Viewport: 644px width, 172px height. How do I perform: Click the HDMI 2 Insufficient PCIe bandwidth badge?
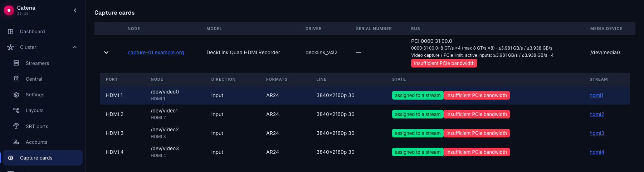pyautogui.click(x=477, y=114)
